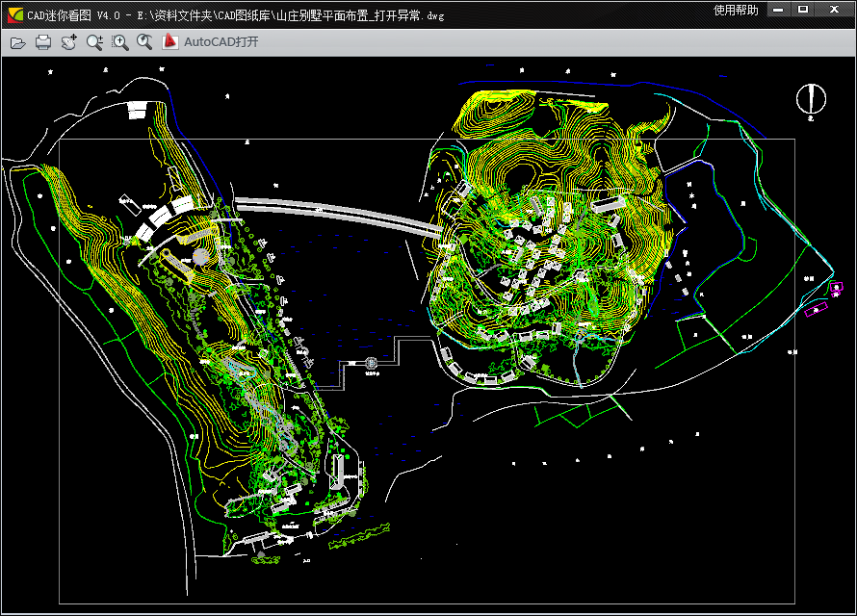Click the white building block at top-left
The image size is (857, 616).
(x=137, y=112)
